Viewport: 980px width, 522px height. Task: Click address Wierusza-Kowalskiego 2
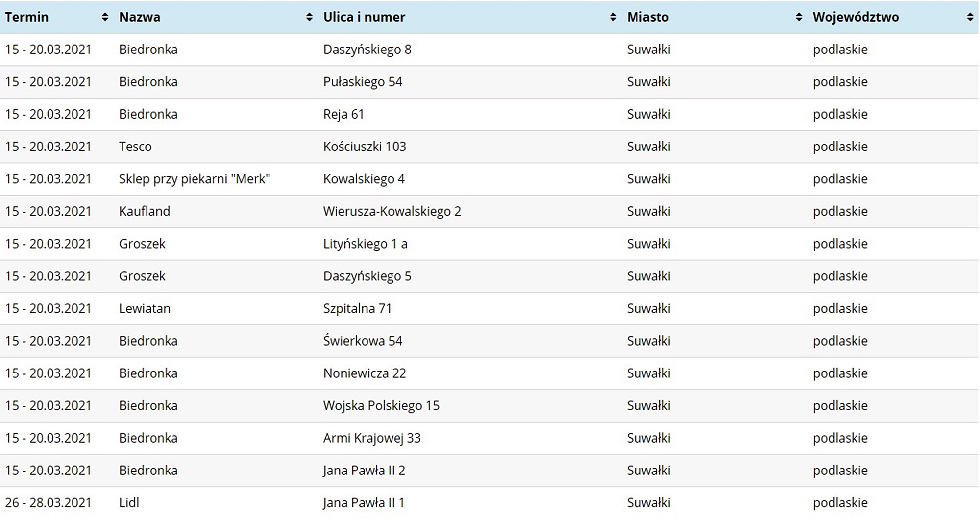click(392, 211)
